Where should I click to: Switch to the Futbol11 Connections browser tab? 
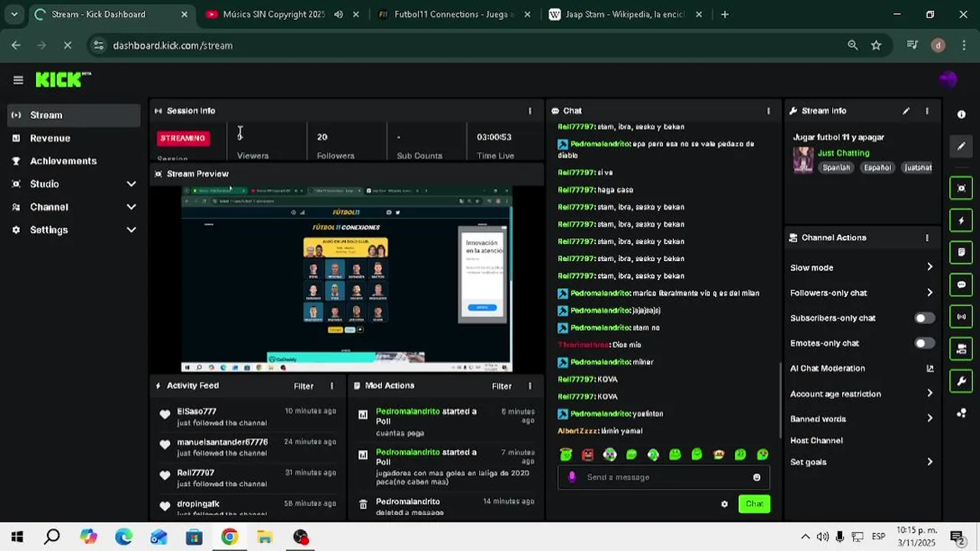(454, 15)
